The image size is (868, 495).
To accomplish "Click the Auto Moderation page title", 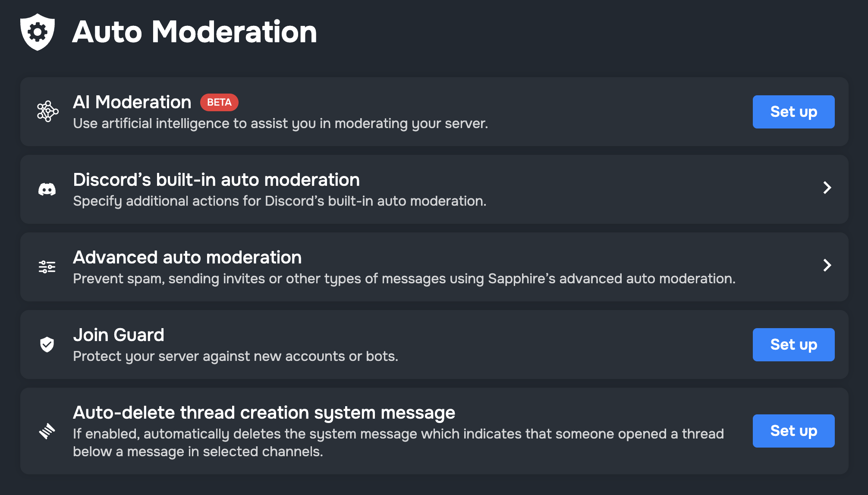I will [x=195, y=32].
